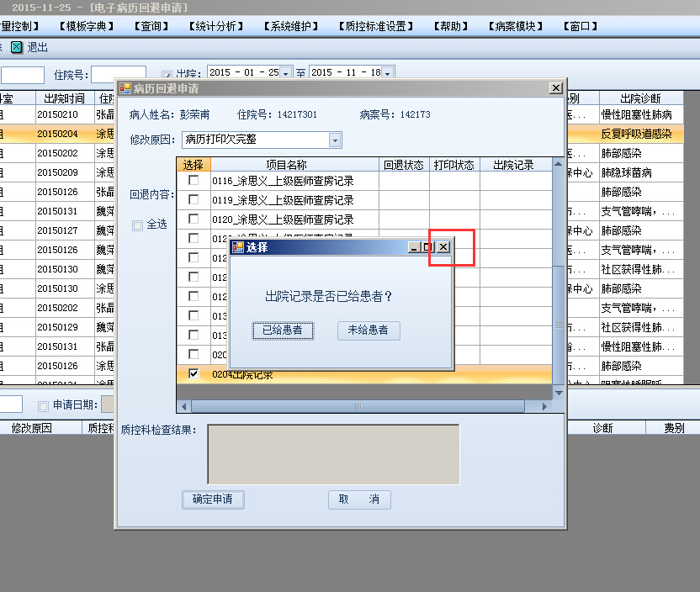Viewport: 700px width, 592px height.
Task: Maximize the 选择 popup window
Action: point(428,246)
